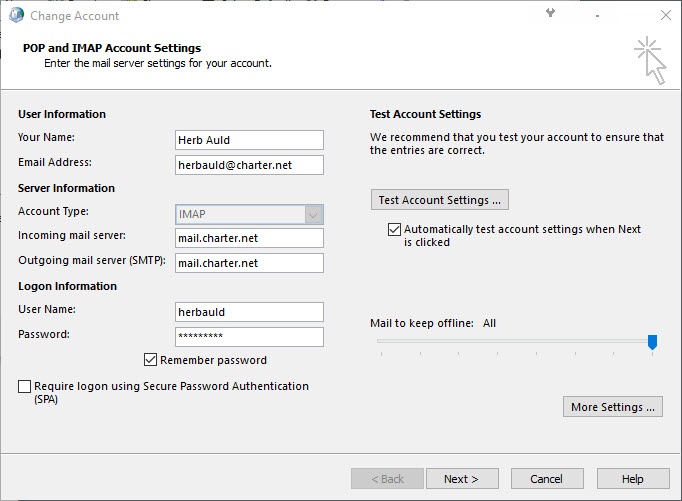This screenshot has width=682, height=501.
Task: Toggle the Remember password checkbox
Action: coord(151,360)
